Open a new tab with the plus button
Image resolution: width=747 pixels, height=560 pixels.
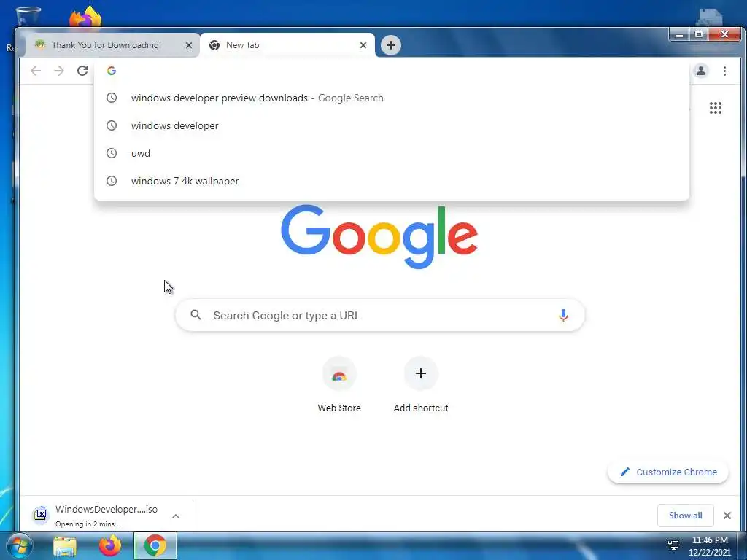[x=391, y=45]
